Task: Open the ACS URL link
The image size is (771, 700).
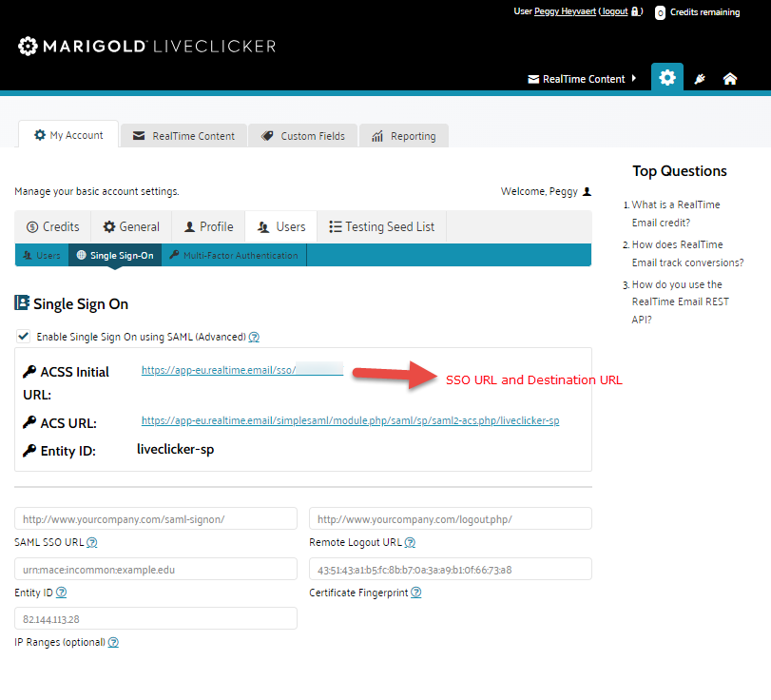Action: [350, 420]
